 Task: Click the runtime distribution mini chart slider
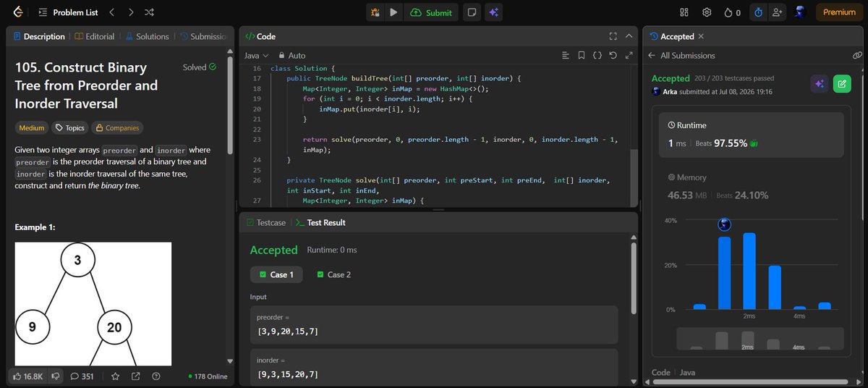pyautogui.click(x=759, y=340)
